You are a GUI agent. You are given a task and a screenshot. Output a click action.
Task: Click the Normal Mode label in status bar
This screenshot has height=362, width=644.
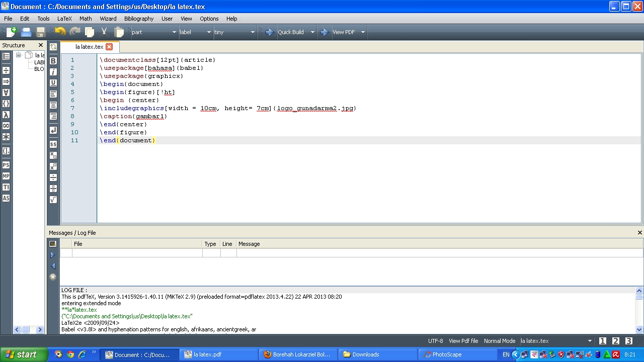pyautogui.click(x=500, y=341)
